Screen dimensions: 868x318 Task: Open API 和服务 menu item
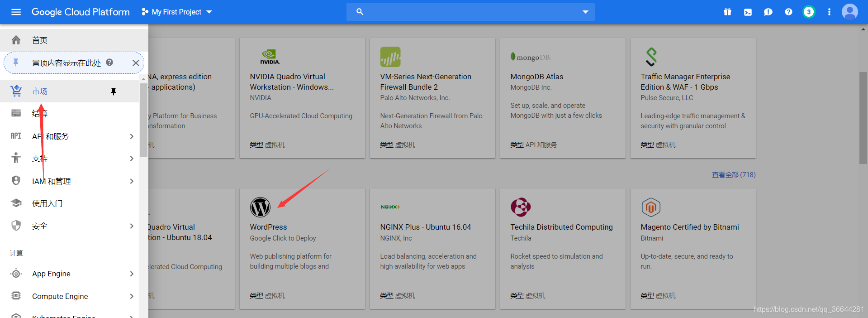coord(69,136)
